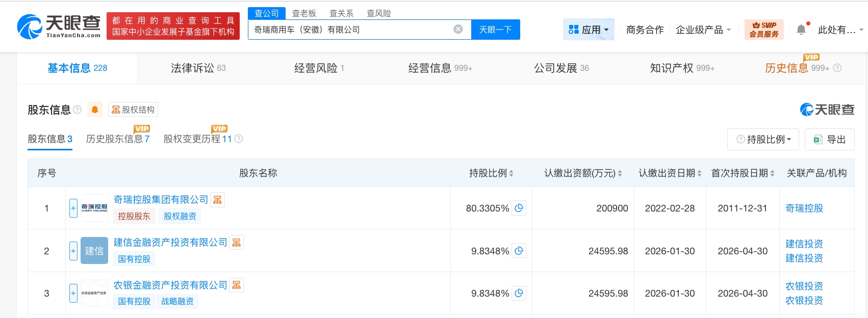Click the TianYanCha logo
This screenshot has width=868, height=318.
[59, 26]
